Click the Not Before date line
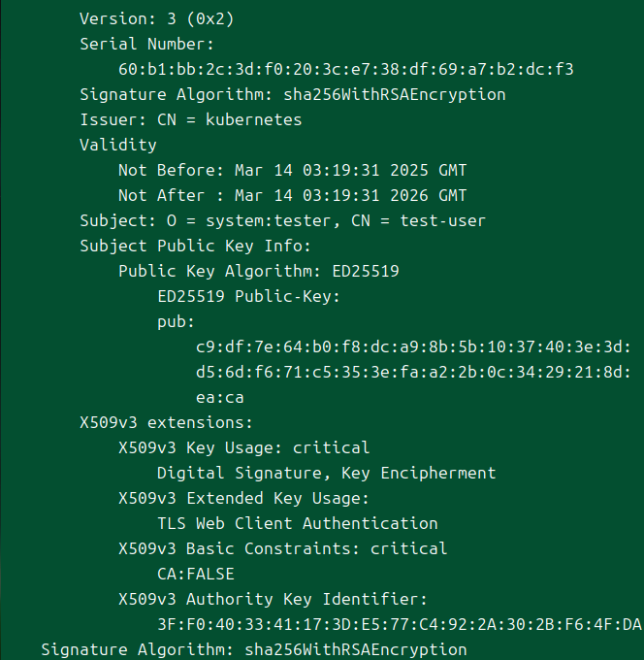 tap(292, 170)
